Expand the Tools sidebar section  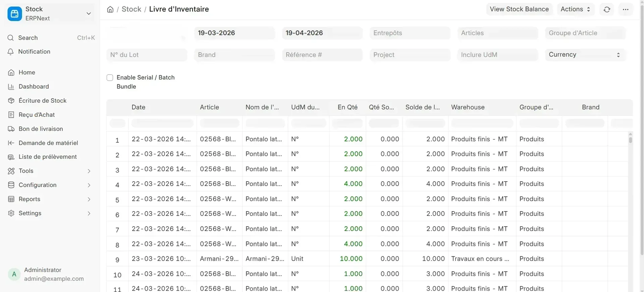(50, 171)
